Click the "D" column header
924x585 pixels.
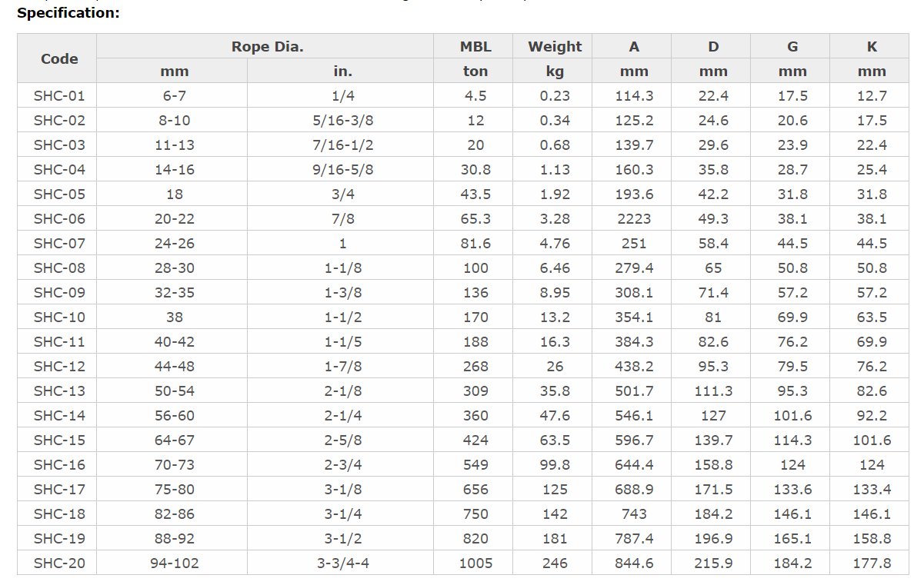pos(713,46)
